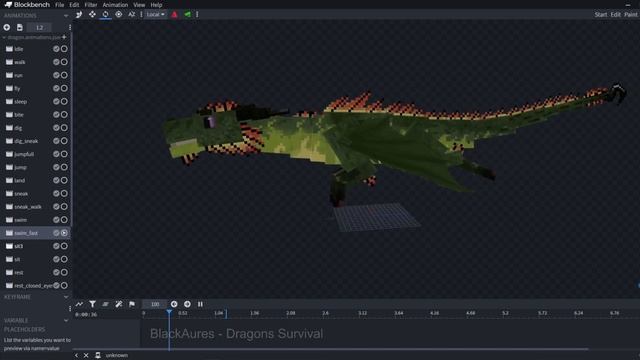Click the Blockbench logo icon
This screenshot has height=360, width=640.
pos(8,4)
